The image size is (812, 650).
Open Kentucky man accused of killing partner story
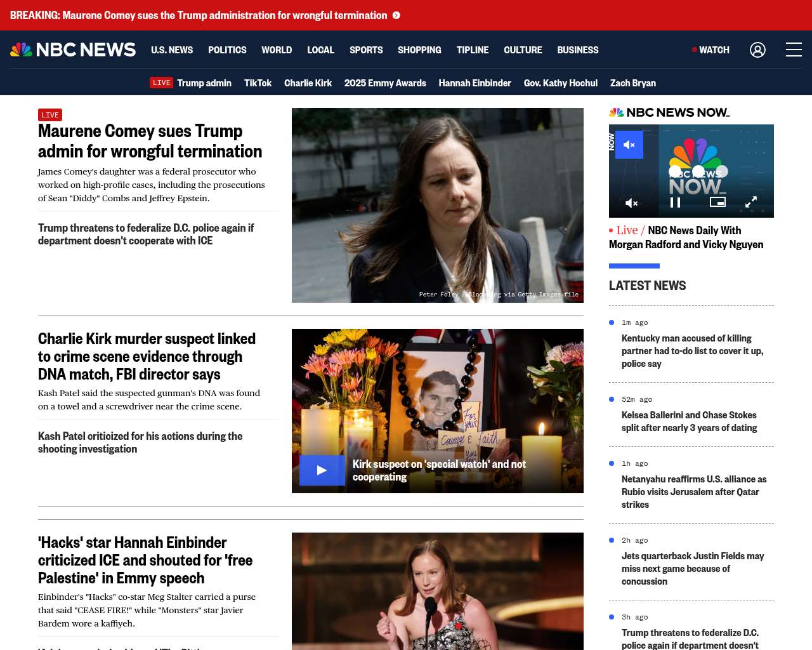[x=693, y=351]
